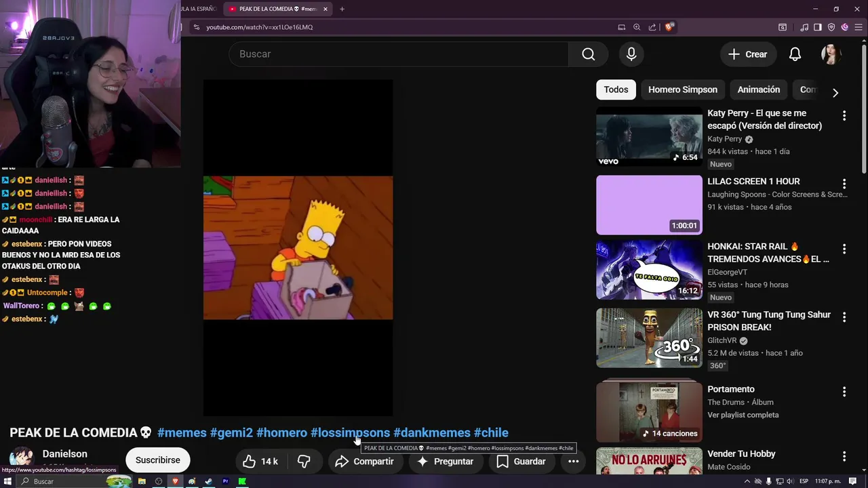The image size is (868, 488).
Task: Select the Homero Simpson filter chip
Action: tap(682, 89)
